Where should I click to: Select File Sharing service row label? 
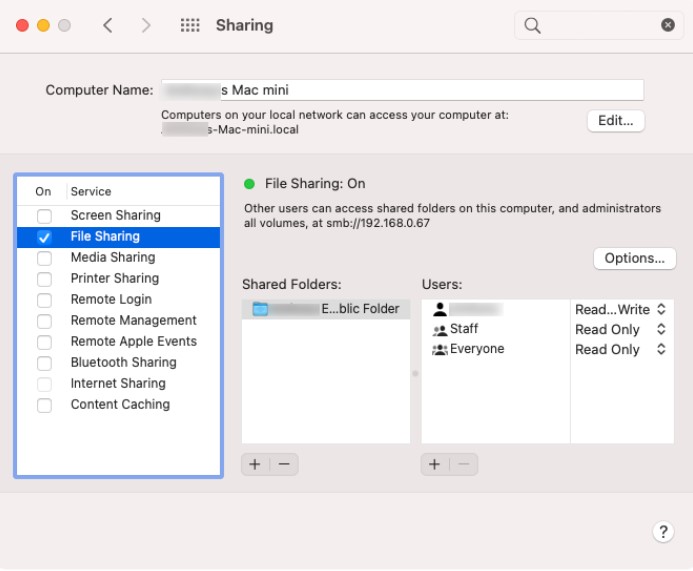[x=105, y=236]
